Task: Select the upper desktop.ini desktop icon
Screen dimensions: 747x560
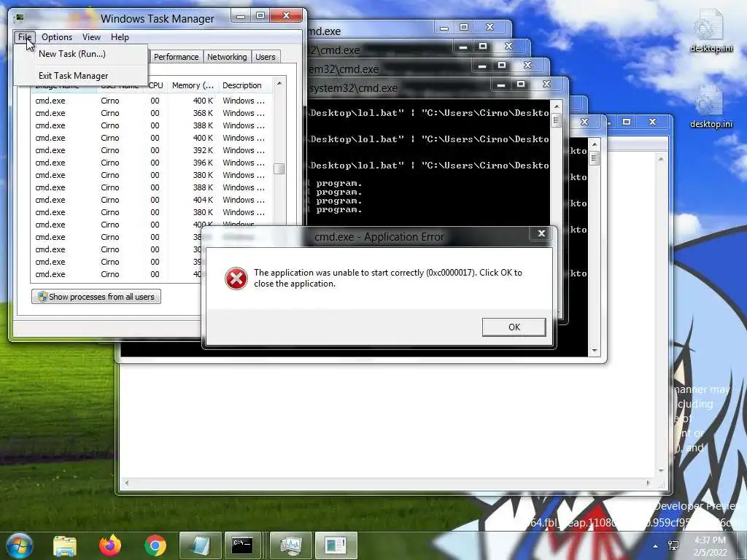Action: [x=711, y=31]
